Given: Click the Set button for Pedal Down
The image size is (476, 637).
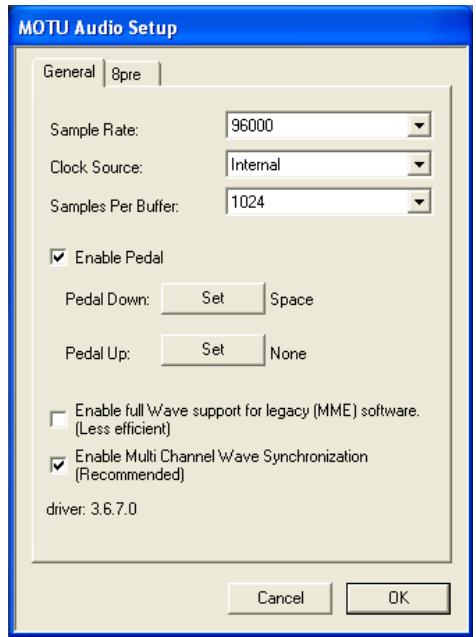Looking at the screenshot, I should 213,299.
